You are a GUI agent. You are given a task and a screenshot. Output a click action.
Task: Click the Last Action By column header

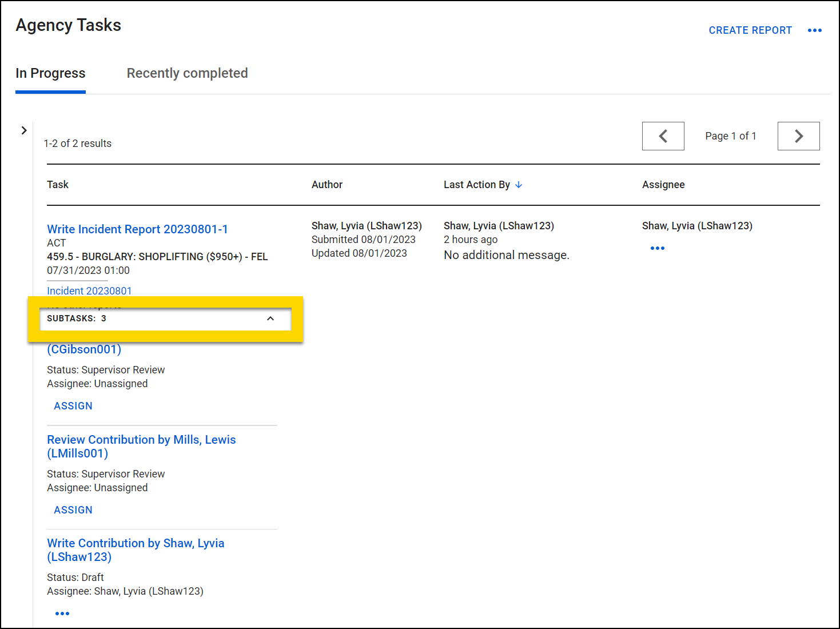(477, 185)
